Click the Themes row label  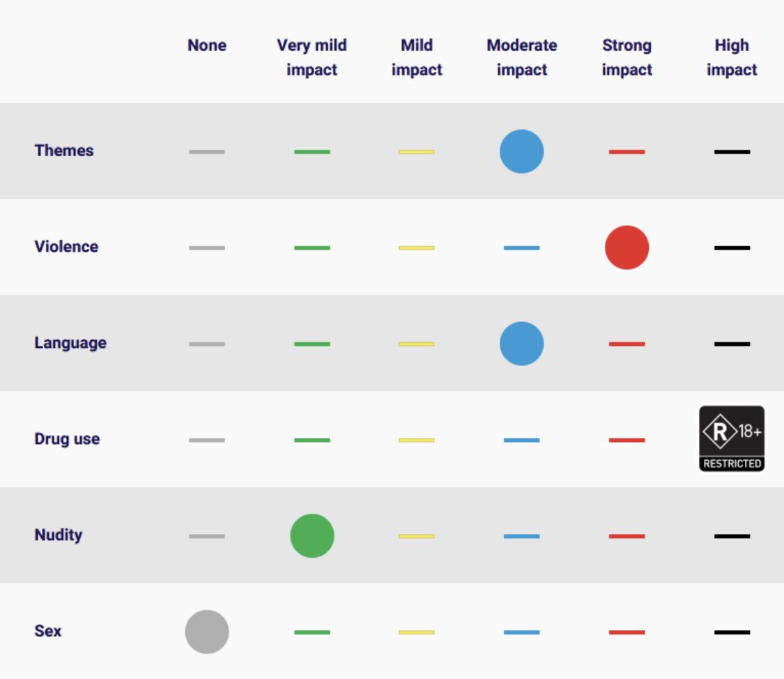pos(64,151)
